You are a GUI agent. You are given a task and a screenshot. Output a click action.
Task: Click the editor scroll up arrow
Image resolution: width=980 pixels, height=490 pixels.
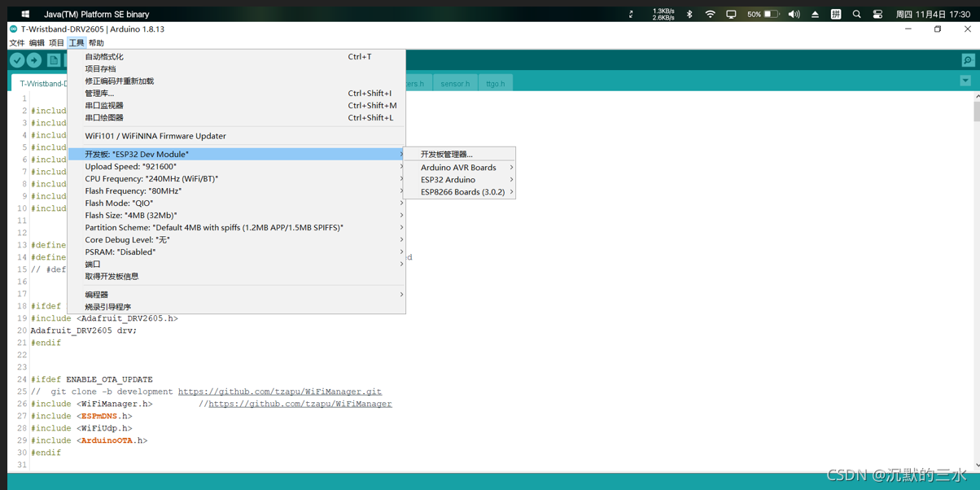(x=977, y=96)
